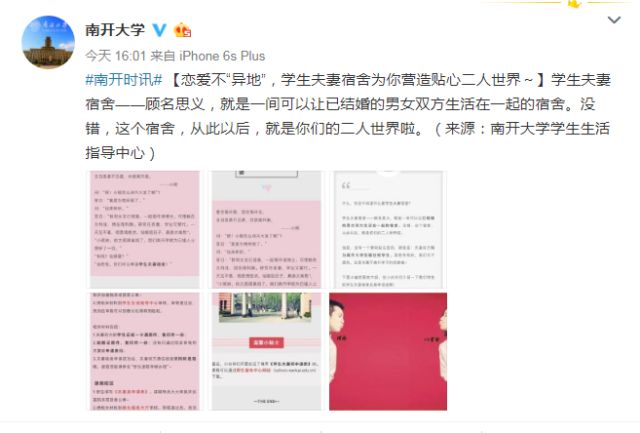Open the red couple photo thumbnail
Viewport: 640px width, 433px height.
click(x=388, y=351)
